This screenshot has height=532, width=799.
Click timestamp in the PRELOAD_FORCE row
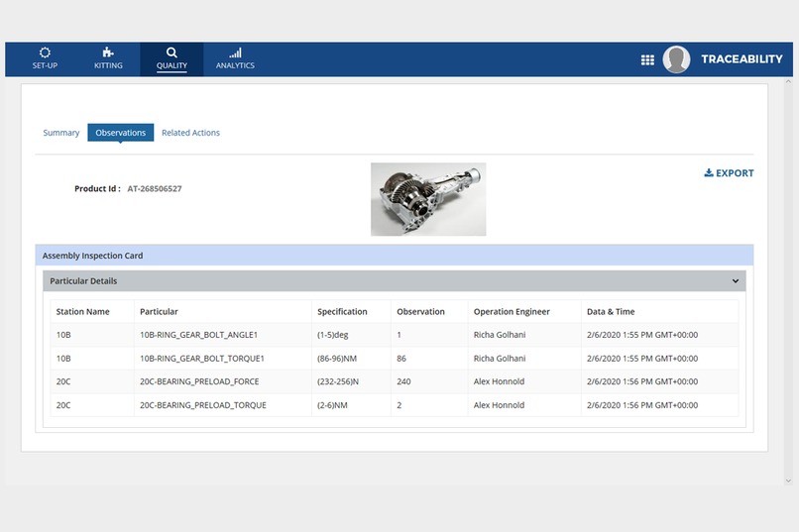[x=642, y=381]
